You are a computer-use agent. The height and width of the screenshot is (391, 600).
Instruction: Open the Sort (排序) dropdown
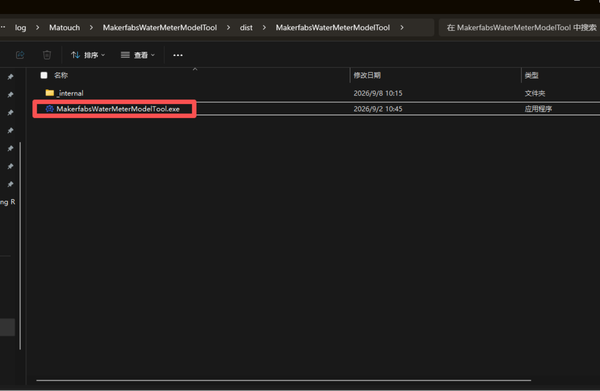pos(88,55)
